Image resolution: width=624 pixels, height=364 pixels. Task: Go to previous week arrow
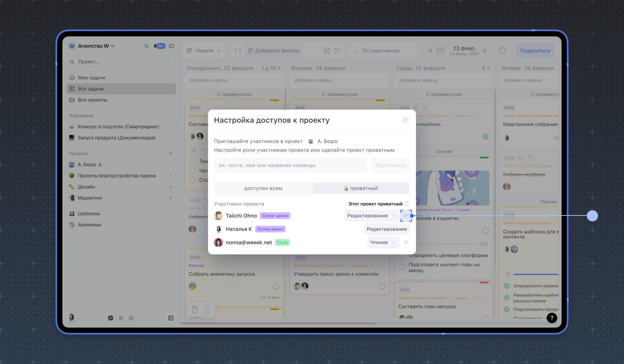tap(430, 51)
